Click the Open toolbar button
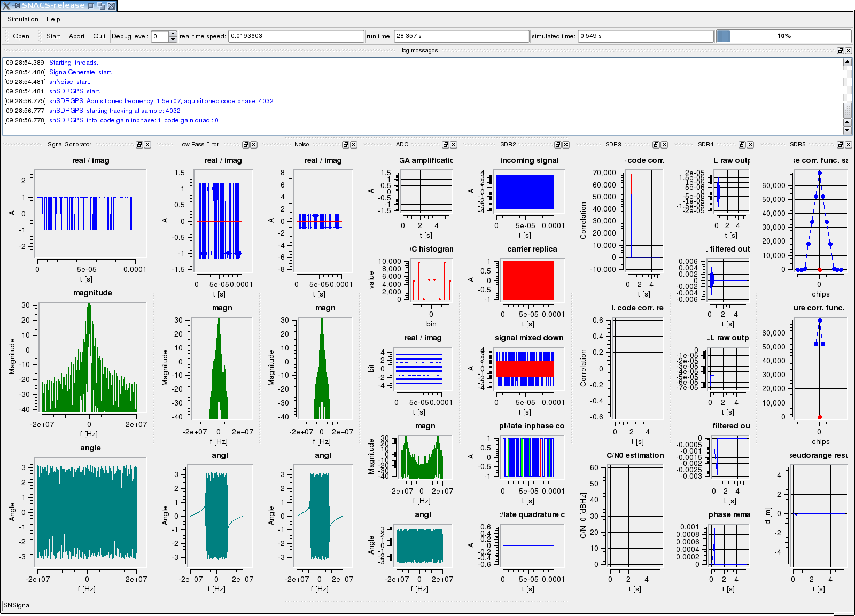855x616 pixels. [21, 36]
